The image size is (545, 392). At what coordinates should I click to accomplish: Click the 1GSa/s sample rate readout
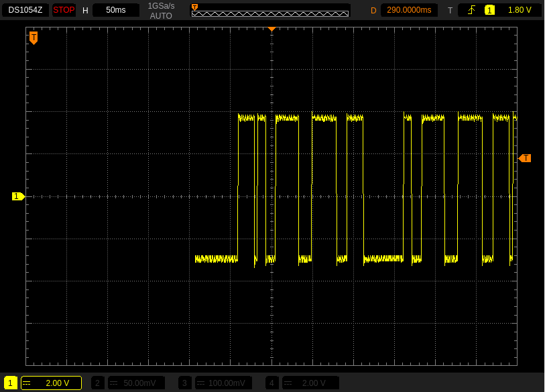click(161, 6)
